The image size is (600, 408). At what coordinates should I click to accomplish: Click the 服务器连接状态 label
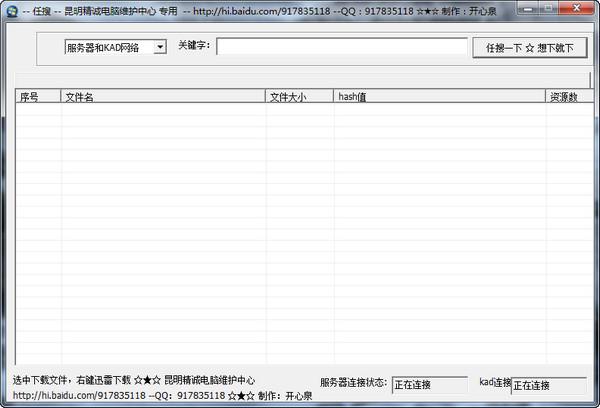point(353,383)
